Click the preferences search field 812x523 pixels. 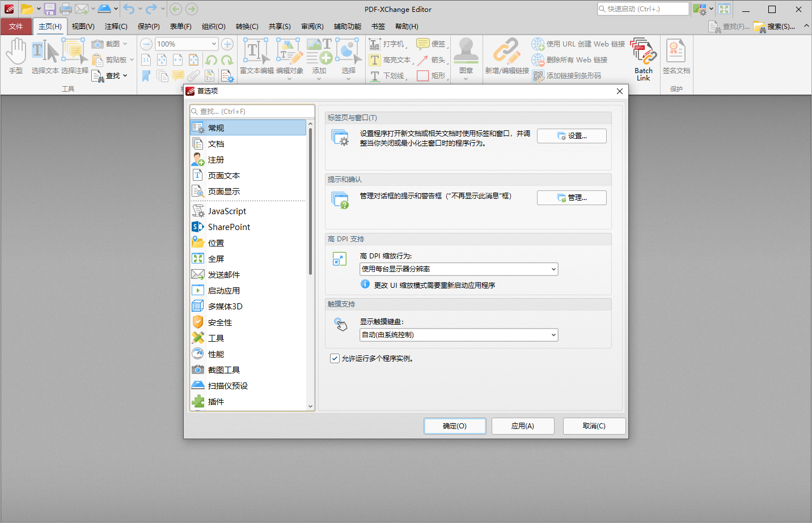pos(252,111)
